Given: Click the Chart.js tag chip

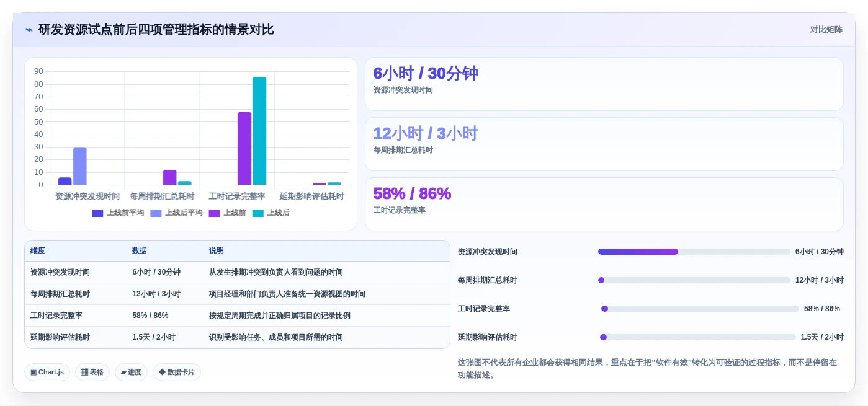Looking at the screenshot, I should tap(47, 373).
